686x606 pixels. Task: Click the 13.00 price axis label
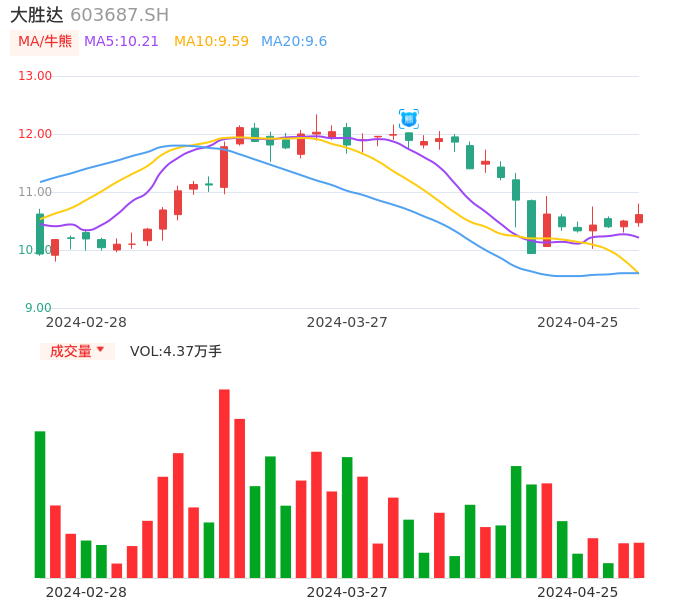pos(35,76)
